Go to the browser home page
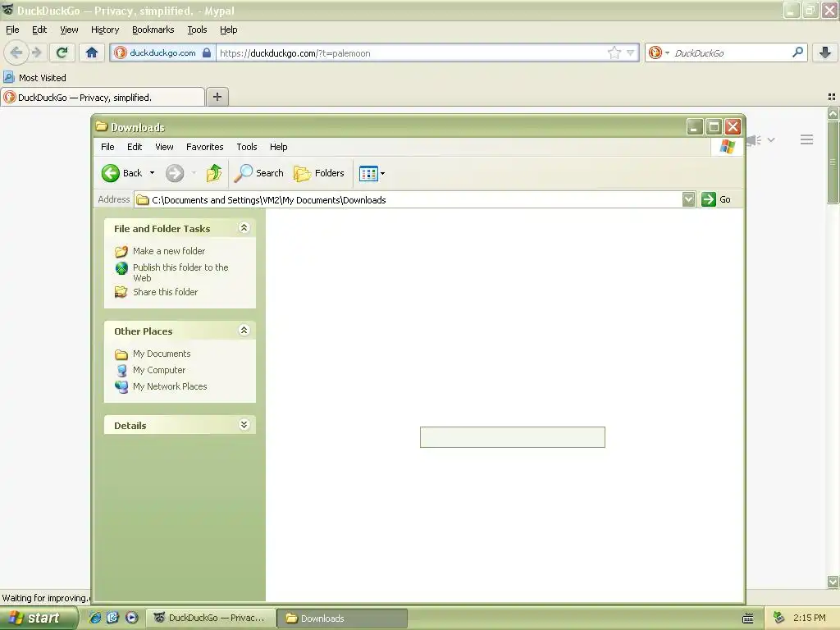This screenshot has width=840, height=630. [x=92, y=52]
